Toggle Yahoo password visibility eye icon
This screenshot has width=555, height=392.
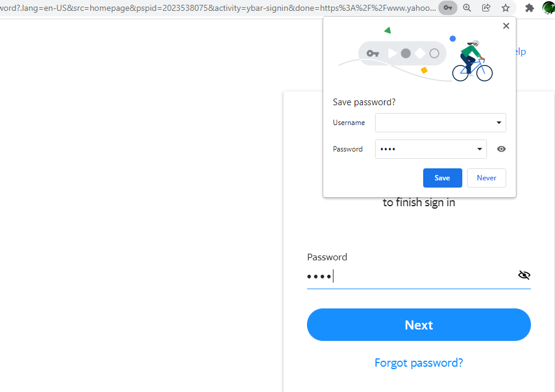click(524, 275)
